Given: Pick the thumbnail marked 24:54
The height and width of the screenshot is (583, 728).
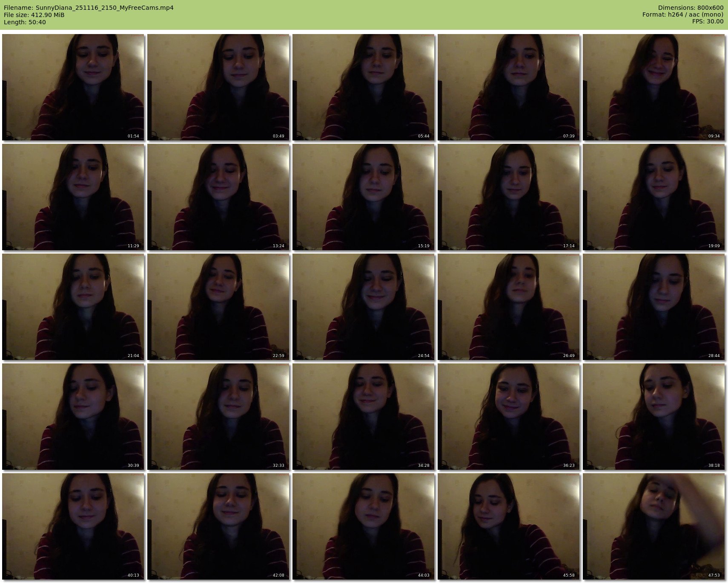Looking at the screenshot, I should click(x=364, y=307).
